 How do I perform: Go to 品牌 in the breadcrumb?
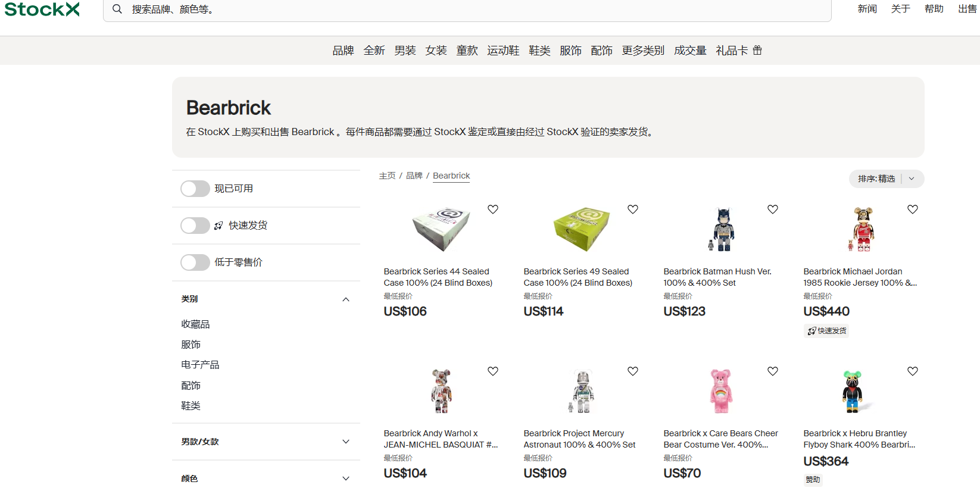click(414, 176)
